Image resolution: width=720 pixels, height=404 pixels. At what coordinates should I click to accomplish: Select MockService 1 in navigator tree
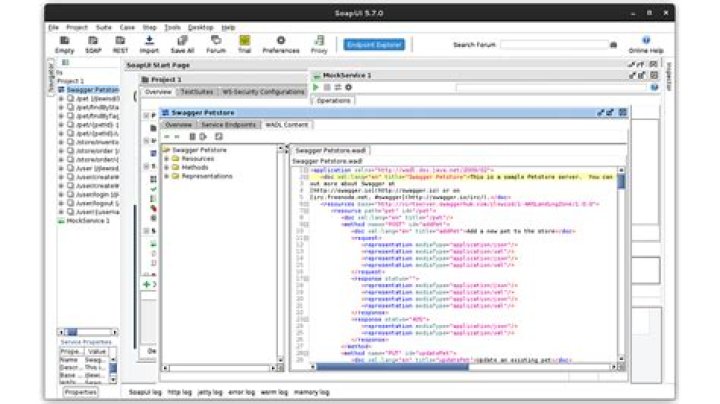[88, 220]
